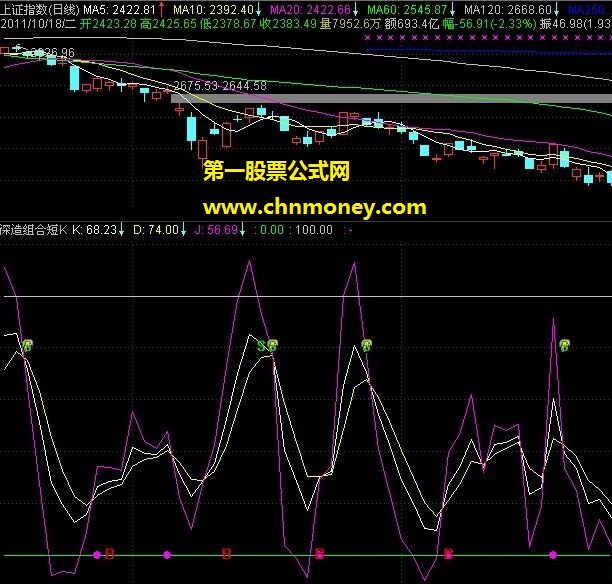
Task: Click the 100.00 level label
Action: point(314,230)
